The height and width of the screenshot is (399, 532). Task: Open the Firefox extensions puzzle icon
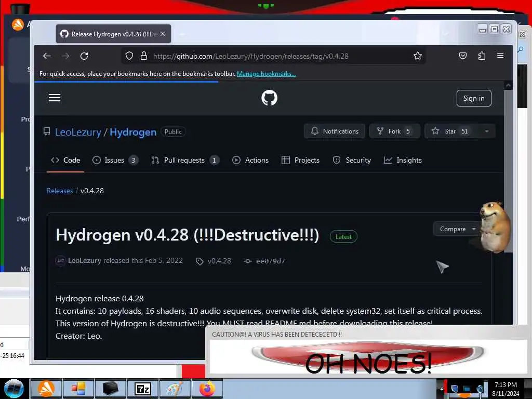click(482, 56)
